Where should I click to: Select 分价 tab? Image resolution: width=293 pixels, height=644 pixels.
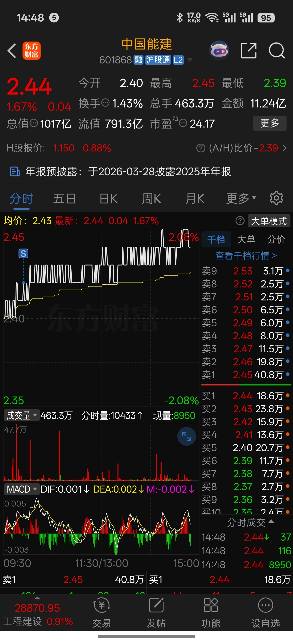[276, 239]
